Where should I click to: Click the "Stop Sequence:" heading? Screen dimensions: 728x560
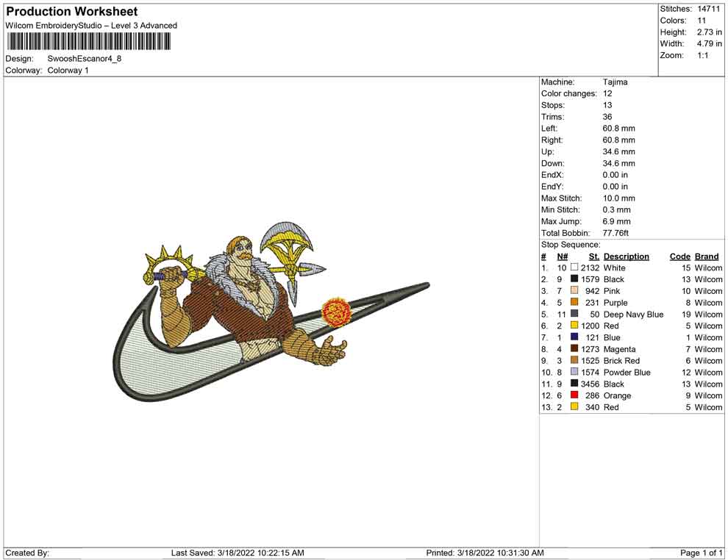click(x=571, y=245)
